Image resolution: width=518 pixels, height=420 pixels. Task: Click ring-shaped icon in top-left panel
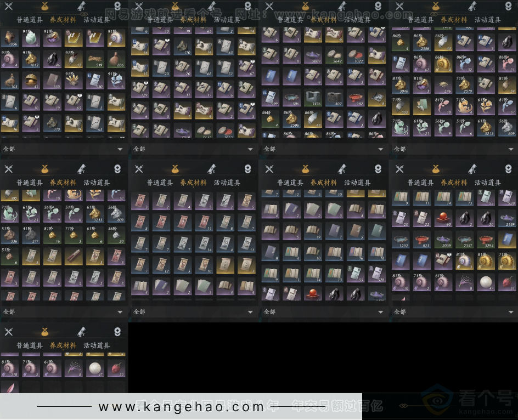(x=117, y=6)
